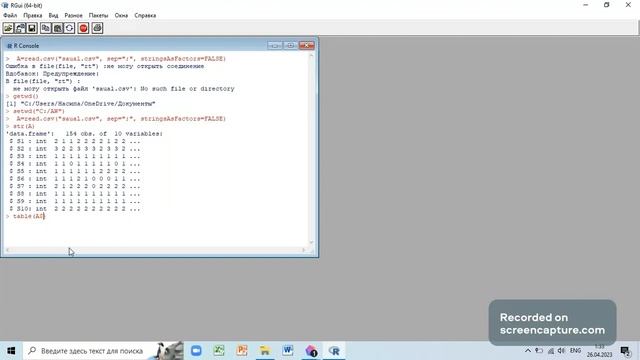
Task: Close the R Console child window
Action: tap(306, 45)
